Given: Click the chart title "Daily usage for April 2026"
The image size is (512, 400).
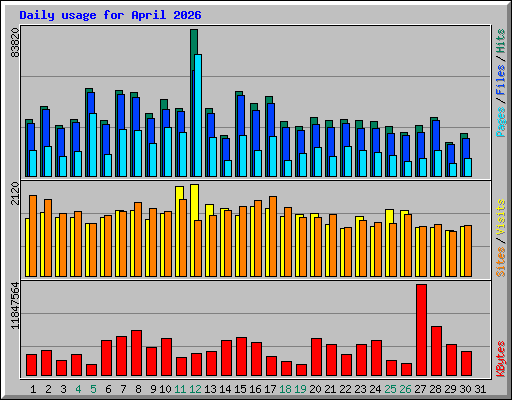Looking at the screenshot, I should point(110,15).
